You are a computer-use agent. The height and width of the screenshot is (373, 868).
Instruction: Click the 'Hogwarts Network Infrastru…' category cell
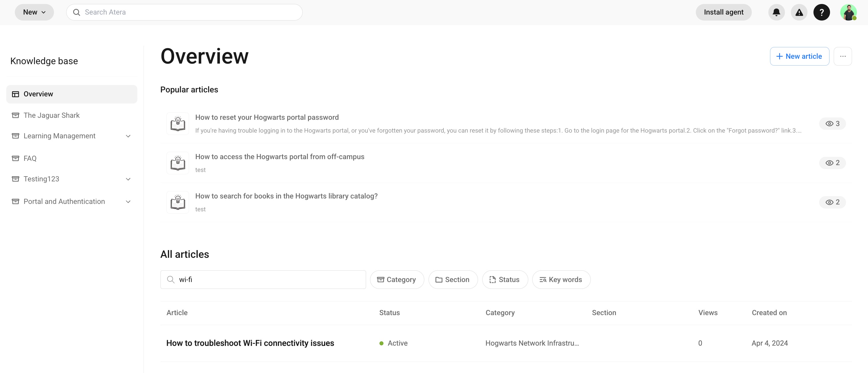532,343
